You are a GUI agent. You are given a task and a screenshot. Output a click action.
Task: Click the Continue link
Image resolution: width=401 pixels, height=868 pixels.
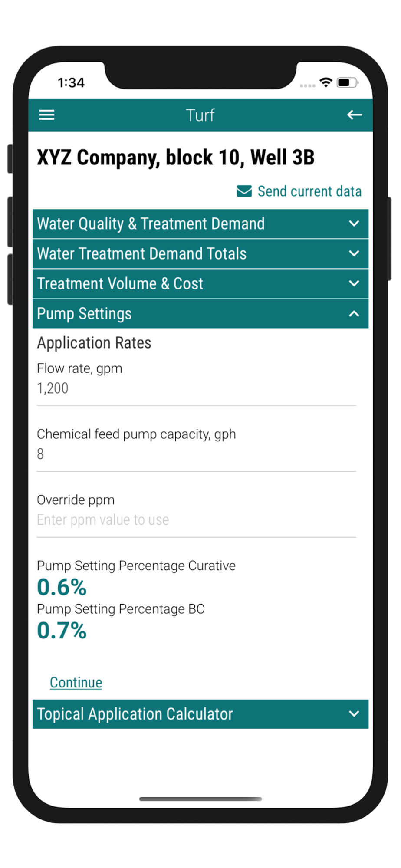[76, 682]
